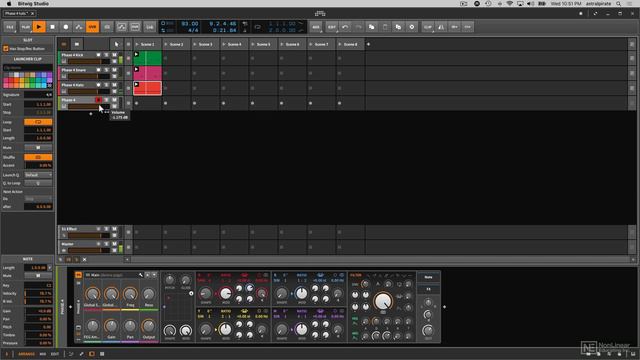Click the Duplicate icon in toolbar
This screenshot has height=360, width=640.
pos(398,27)
